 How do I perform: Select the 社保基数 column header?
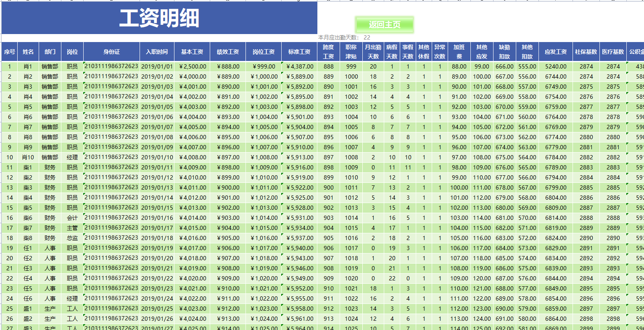(586, 52)
